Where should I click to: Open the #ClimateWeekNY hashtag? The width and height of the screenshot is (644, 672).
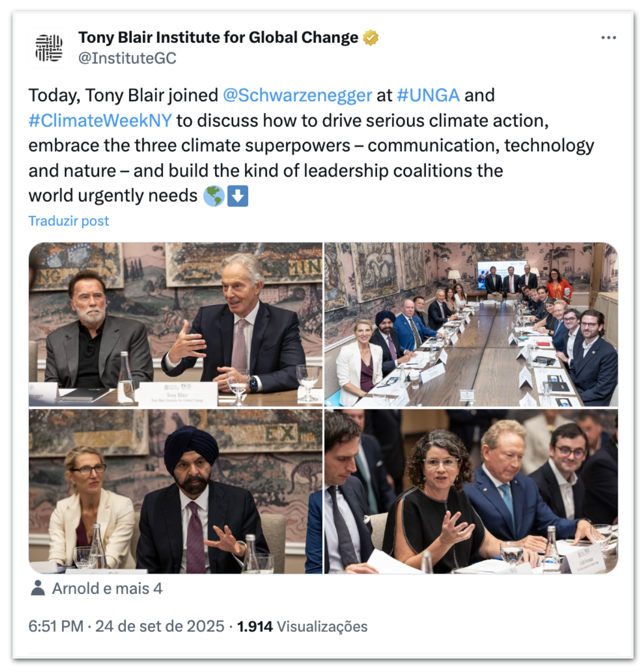(100, 120)
